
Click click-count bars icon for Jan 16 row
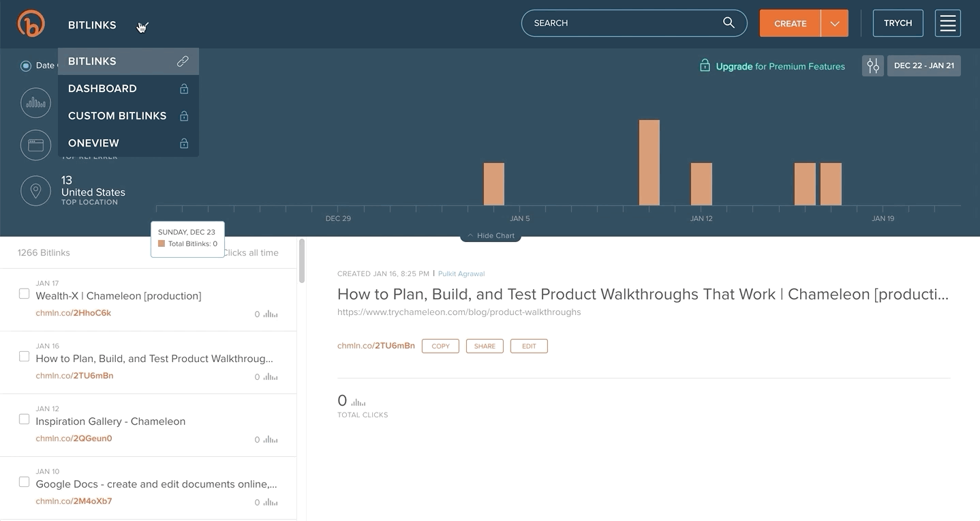(x=271, y=377)
